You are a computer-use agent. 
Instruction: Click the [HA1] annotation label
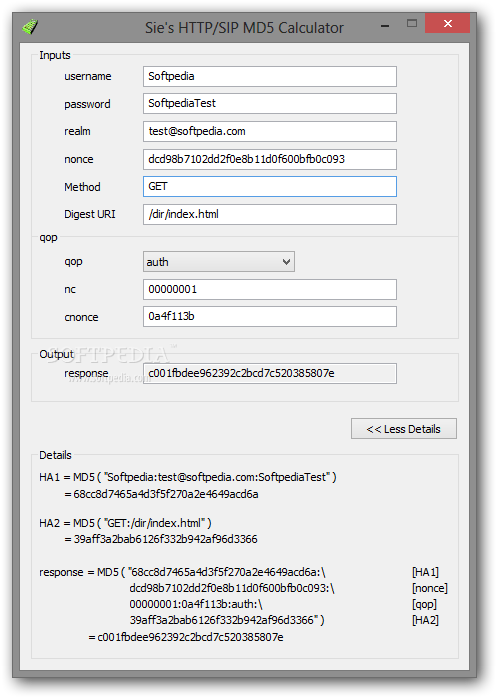[425, 572]
